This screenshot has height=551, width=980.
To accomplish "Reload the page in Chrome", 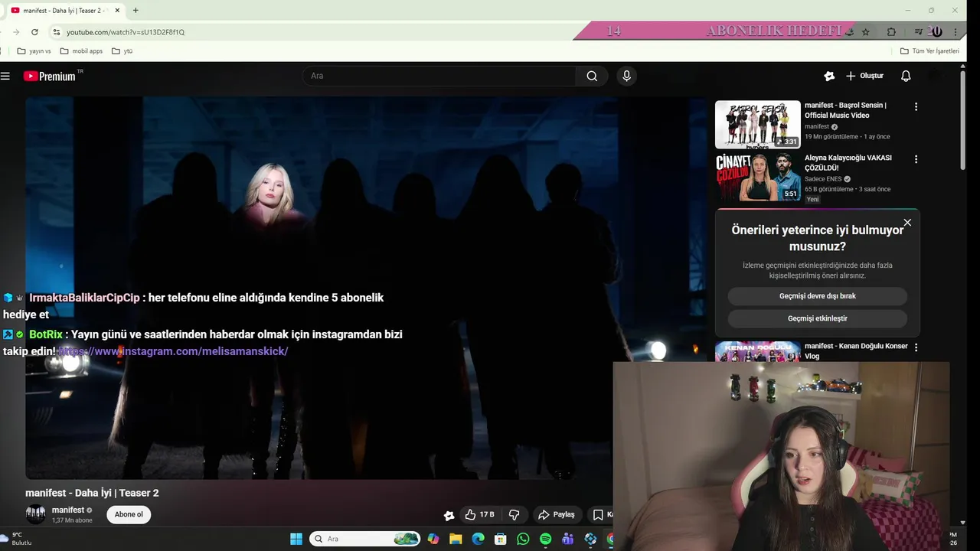I will coord(34,32).
